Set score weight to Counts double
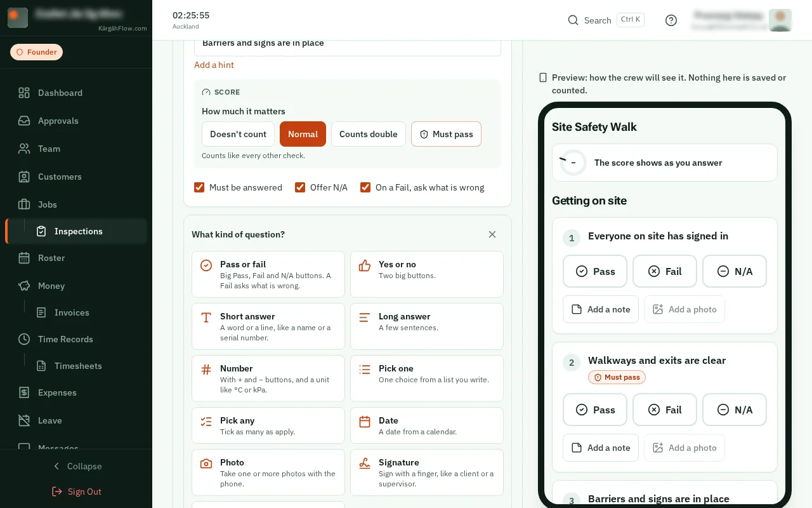 (x=369, y=134)
